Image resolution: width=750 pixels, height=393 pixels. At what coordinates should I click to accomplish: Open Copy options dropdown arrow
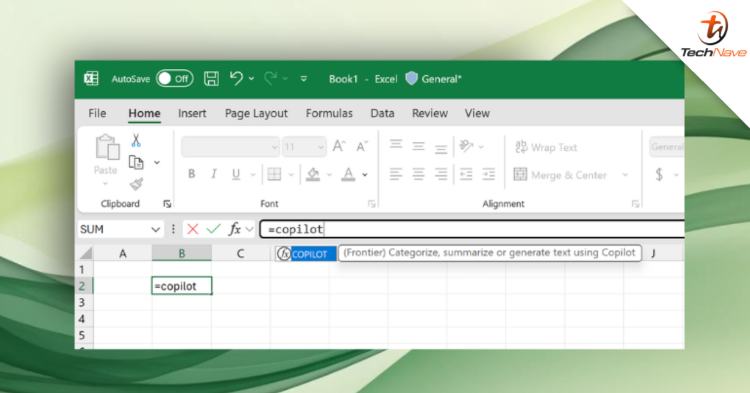pyautogui.click(x=156, y=163)
